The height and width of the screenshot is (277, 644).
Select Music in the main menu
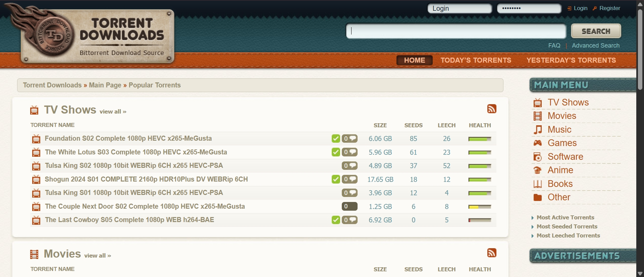[x=559, y=130]
